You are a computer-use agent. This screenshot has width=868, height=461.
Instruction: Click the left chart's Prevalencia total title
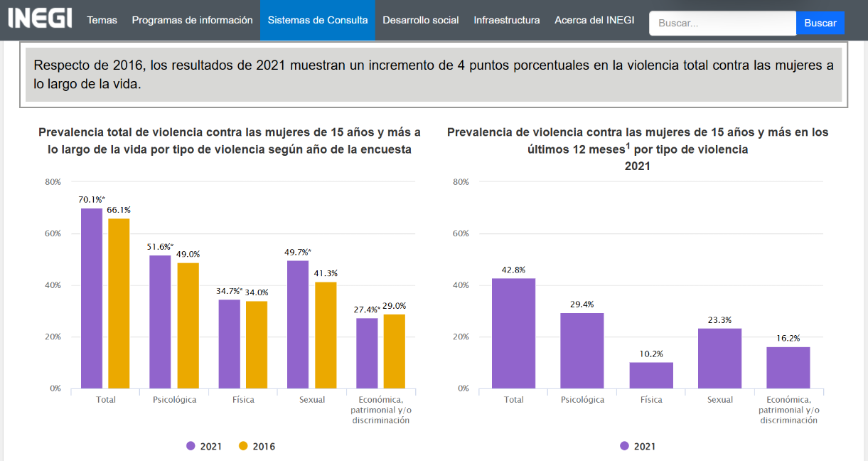click(x=231, y=142)
